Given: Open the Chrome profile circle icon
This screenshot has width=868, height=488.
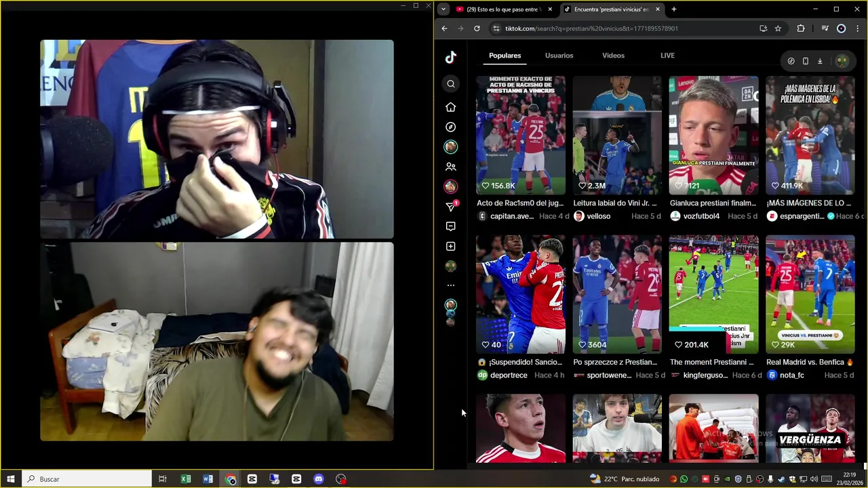Looking at the screenshot, I should [841, 28].
